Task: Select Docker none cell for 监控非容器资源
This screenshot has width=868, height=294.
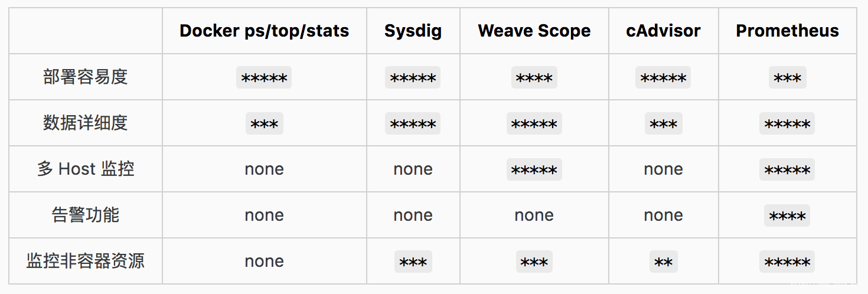Action: [x=264, y=262]
